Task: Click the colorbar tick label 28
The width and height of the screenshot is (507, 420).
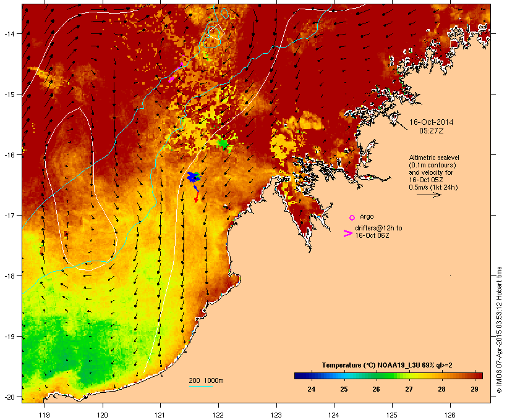Action: point(441,389)
